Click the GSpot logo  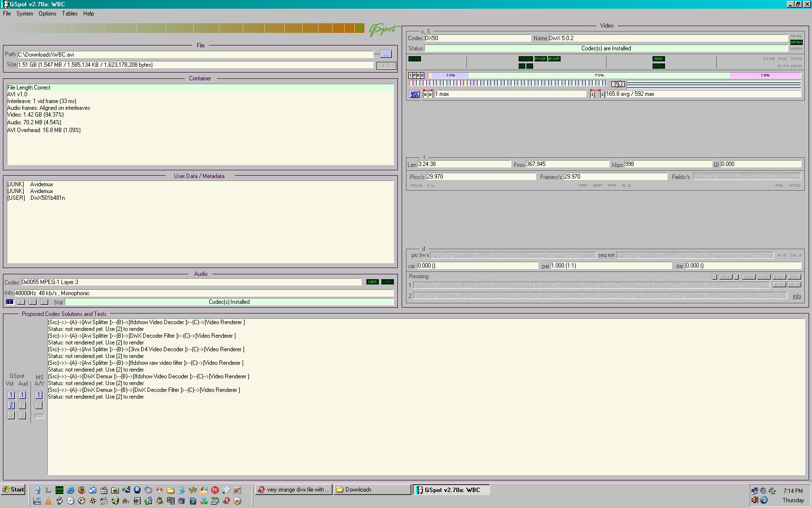(x=384, y=29)
